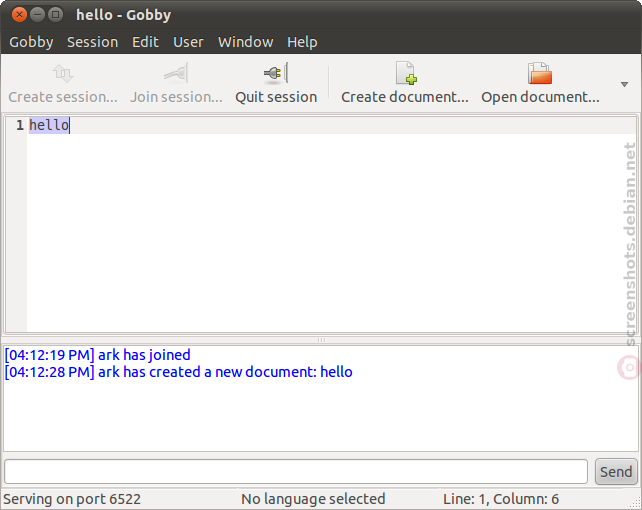Click the pane divider handle above chat

pos(321,340)
